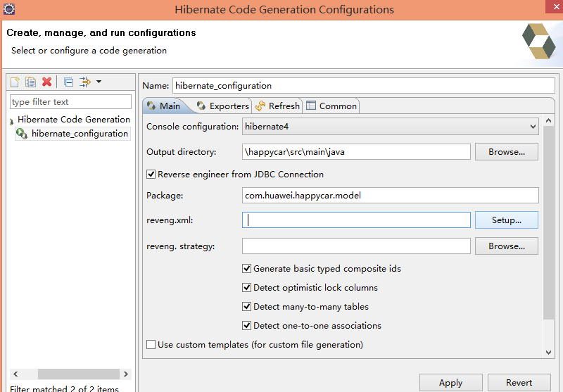The image size is (563, 392).
Task: Duplicate the selected configuration
Action: coord(30,82)
